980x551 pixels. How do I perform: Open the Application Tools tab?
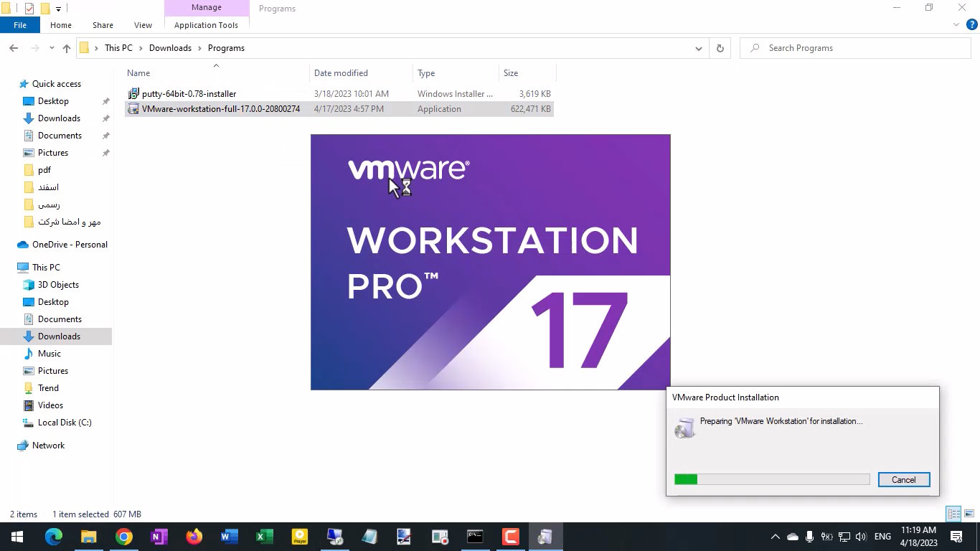click(206, 25)
